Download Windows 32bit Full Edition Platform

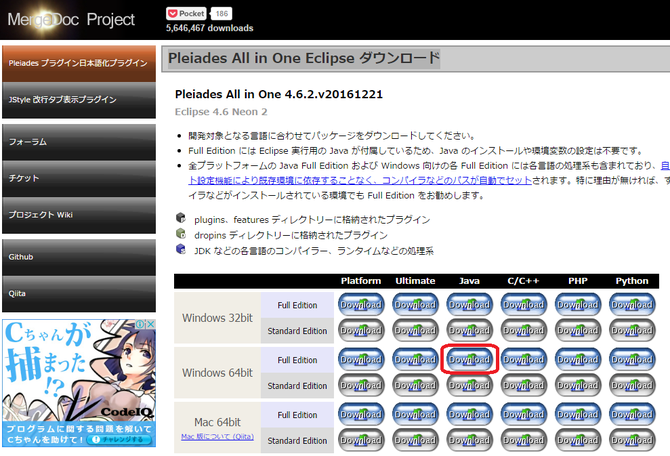pyautogui.click(x=361, y=305)
